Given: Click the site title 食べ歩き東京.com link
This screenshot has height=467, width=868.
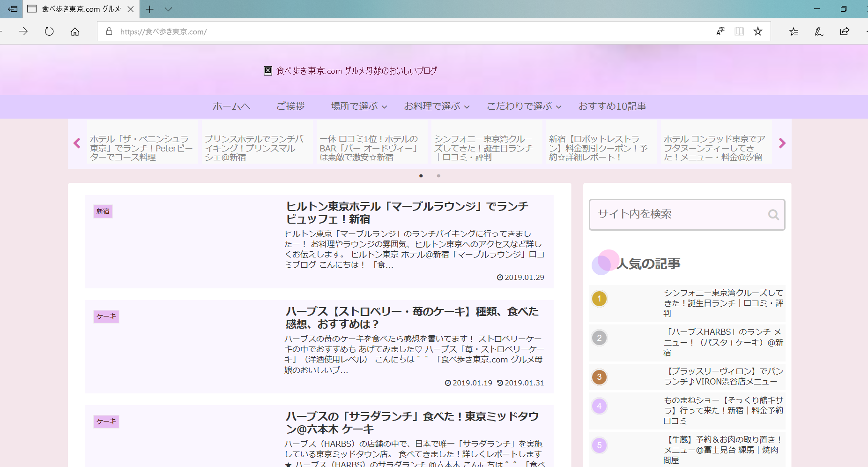Looking at the screenshot, I should (x=356, y=71).
